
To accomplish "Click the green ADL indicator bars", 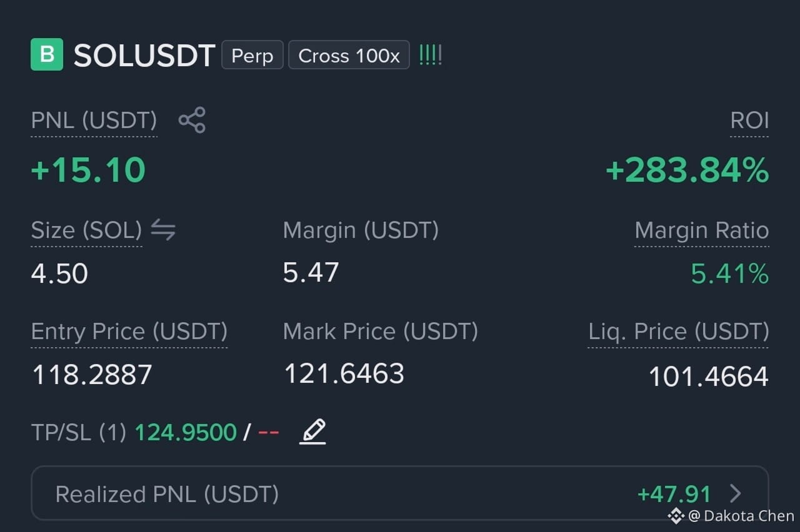I will pyautogui.click(x=430, y=55).
